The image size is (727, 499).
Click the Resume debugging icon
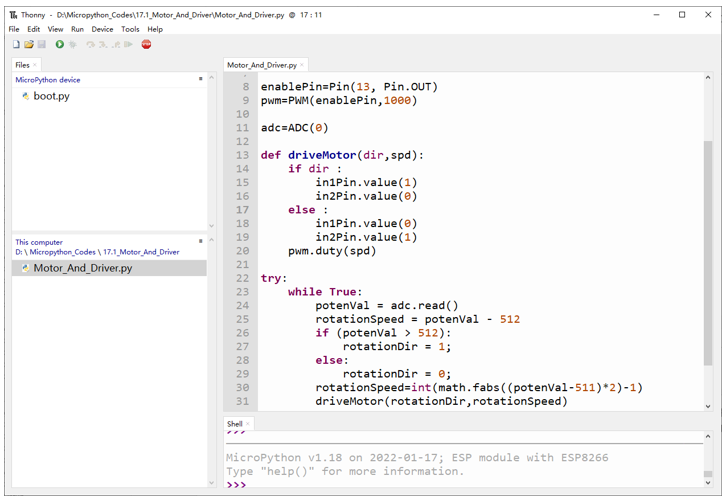click(x=128, y=45)
